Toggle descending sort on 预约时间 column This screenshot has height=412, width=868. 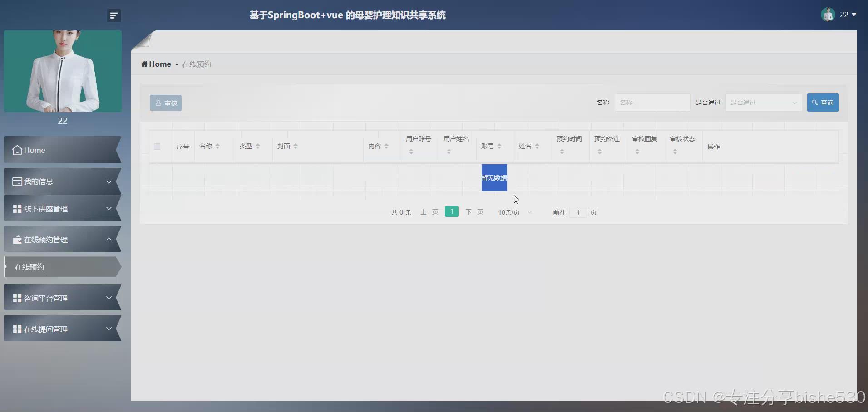click(562, 154)
